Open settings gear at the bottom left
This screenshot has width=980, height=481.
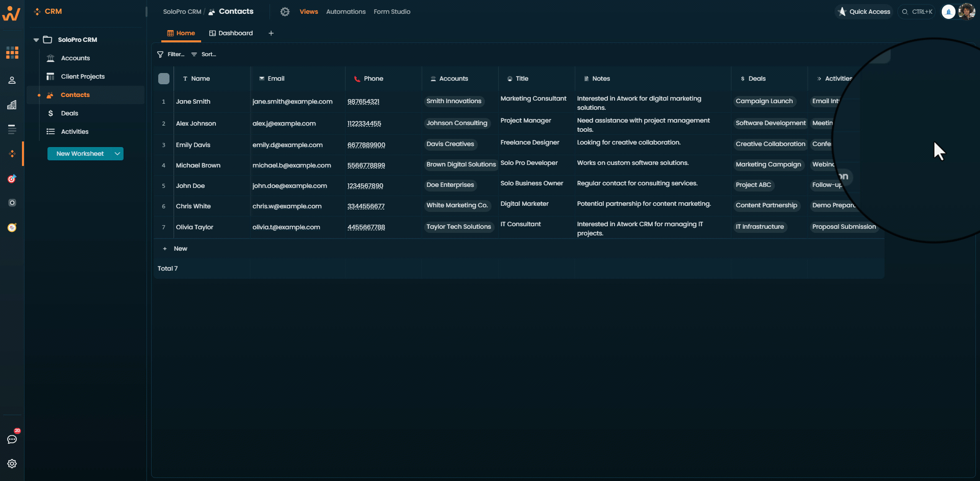12,464
